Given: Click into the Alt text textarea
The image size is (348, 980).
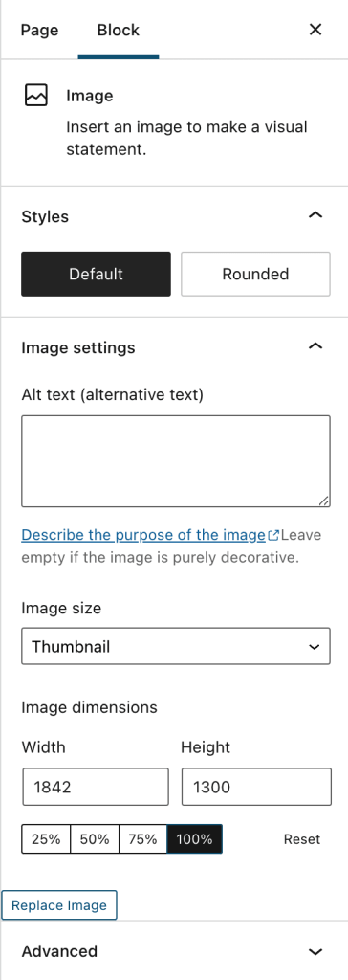Looking at the screenshot, I should [x=176, y=461].
